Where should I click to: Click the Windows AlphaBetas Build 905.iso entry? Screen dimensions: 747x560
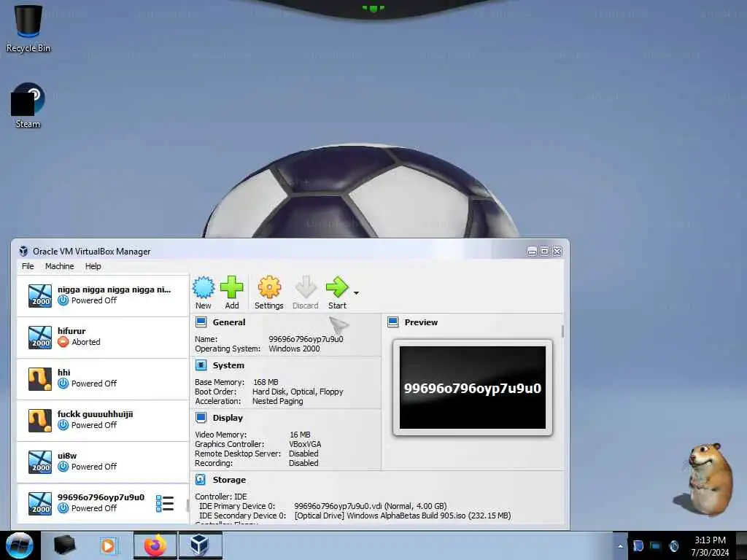click(x=403, y=516)
